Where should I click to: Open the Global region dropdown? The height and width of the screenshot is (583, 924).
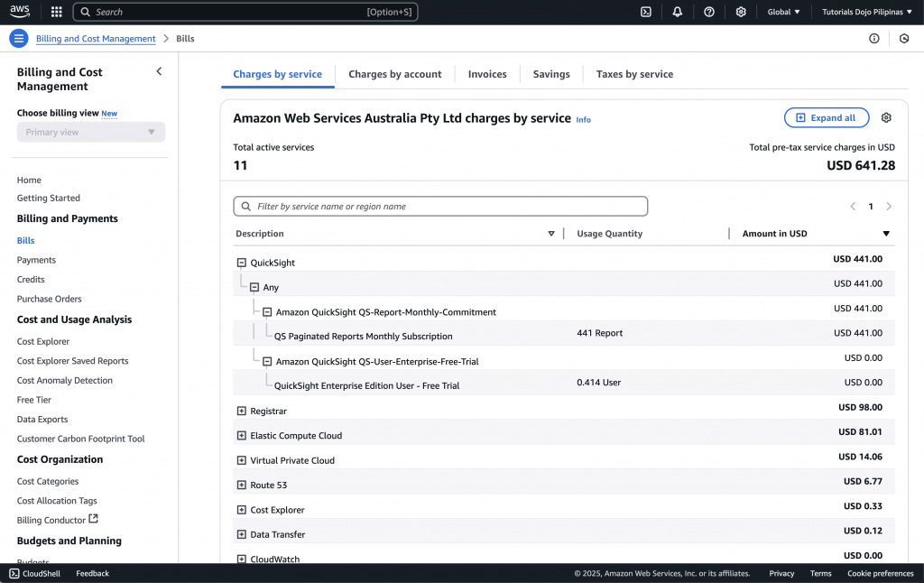pyautogui.click(x=783, y=12)
